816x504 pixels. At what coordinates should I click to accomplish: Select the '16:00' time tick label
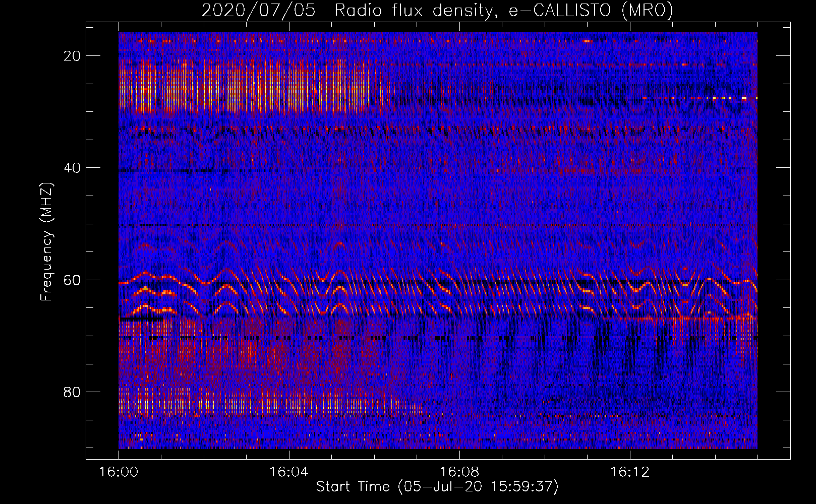click(x=119, y=472)
